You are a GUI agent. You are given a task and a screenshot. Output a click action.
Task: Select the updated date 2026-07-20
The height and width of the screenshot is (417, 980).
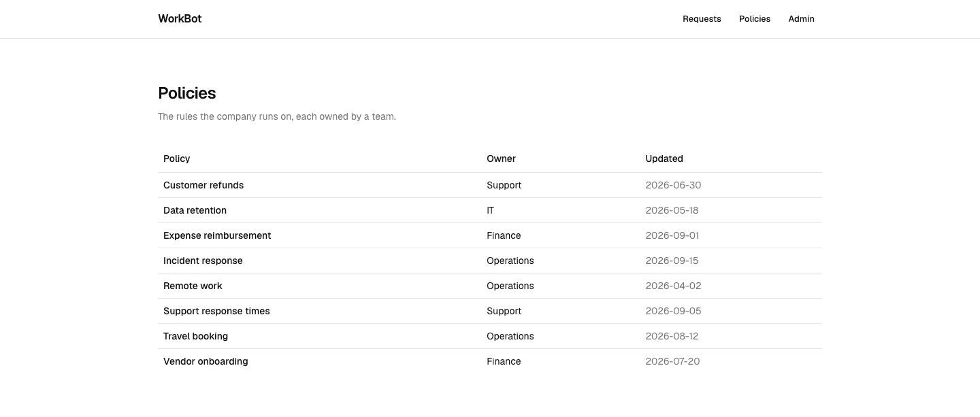click(x=672, y=361)
